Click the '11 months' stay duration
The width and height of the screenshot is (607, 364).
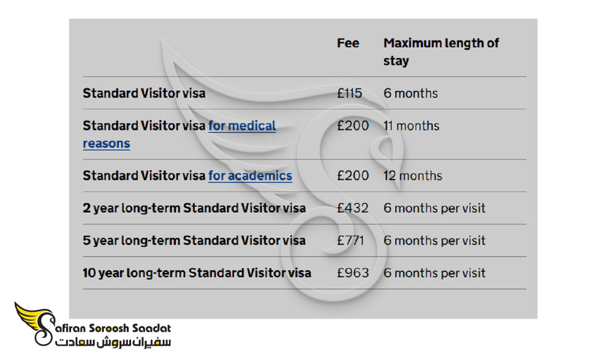point(412,126)
